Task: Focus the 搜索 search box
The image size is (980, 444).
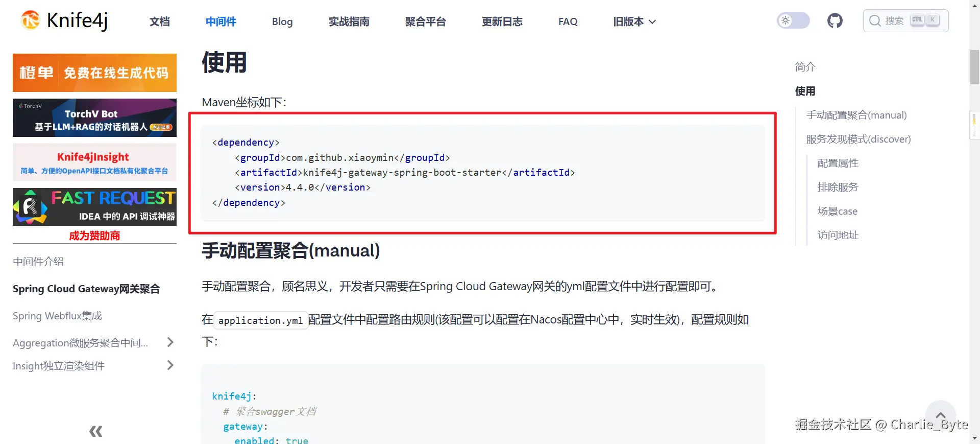Action: pos(905,21)
